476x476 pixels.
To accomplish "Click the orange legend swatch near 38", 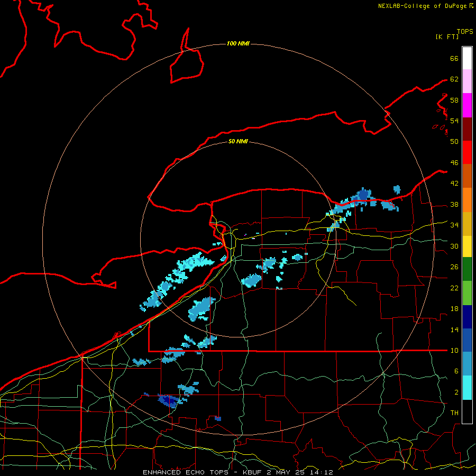I will point(467,200).
